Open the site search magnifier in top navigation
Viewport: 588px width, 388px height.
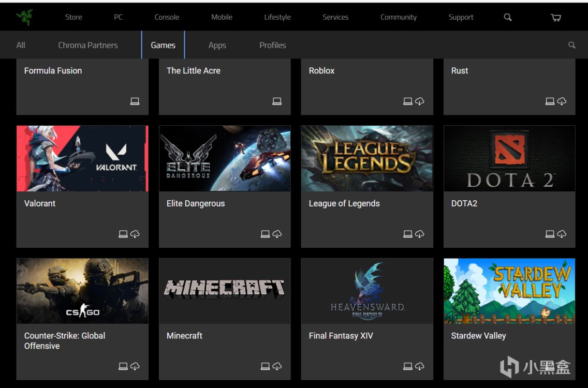507,17
